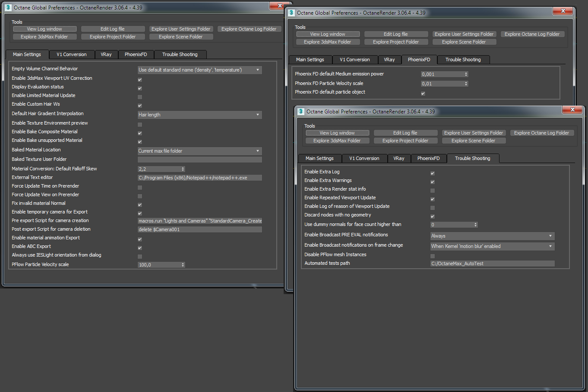
Task: Toggle Phoenix FD default particle object checkbox
Action: [423, 94]
